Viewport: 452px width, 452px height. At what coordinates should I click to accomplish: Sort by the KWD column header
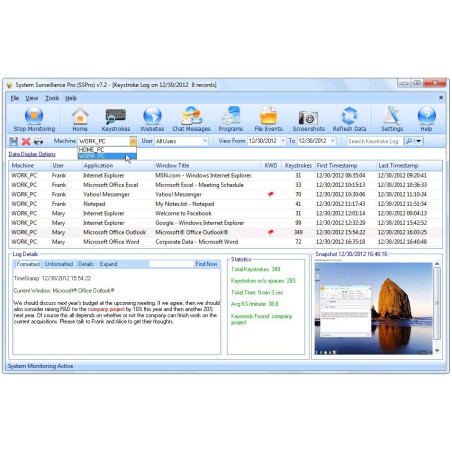271,166
